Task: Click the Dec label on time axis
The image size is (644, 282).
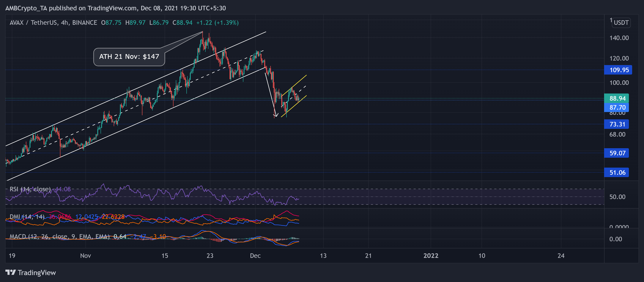Action: tap(255, 256)
